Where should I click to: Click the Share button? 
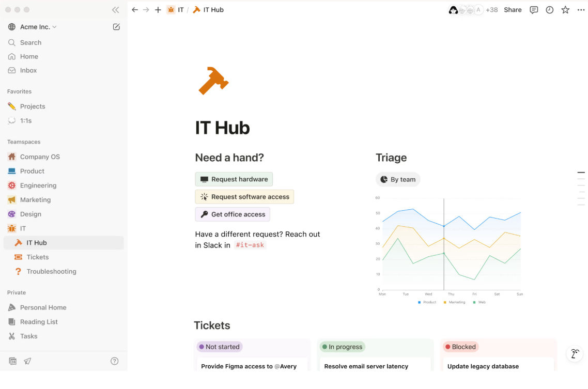point(513,10)
